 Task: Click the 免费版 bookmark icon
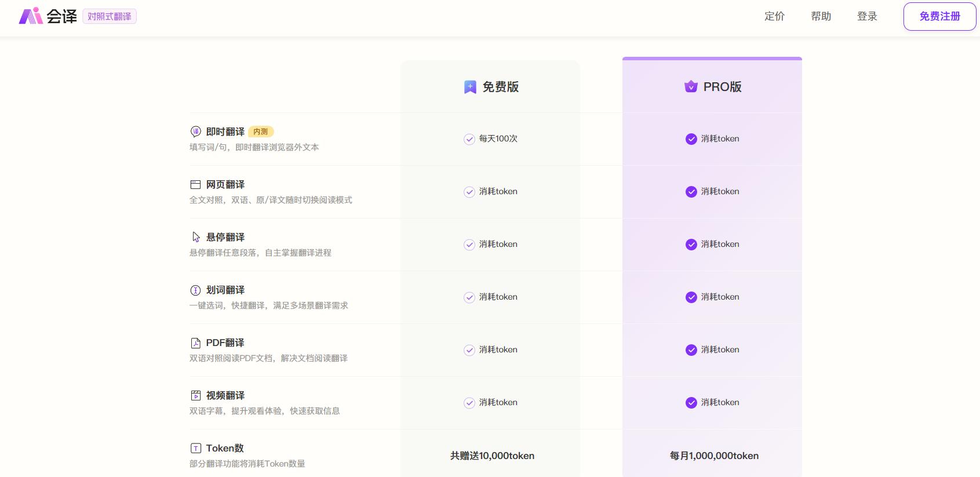(470, 87)
